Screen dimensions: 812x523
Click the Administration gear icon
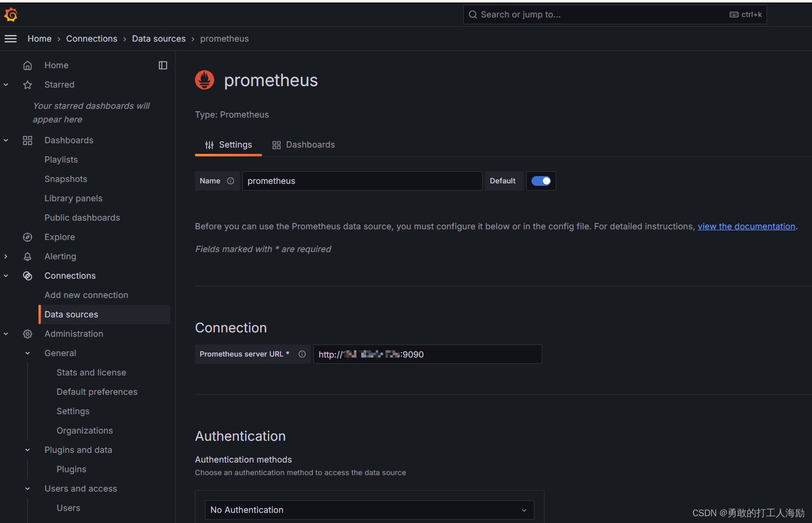[x=28, y=334]
